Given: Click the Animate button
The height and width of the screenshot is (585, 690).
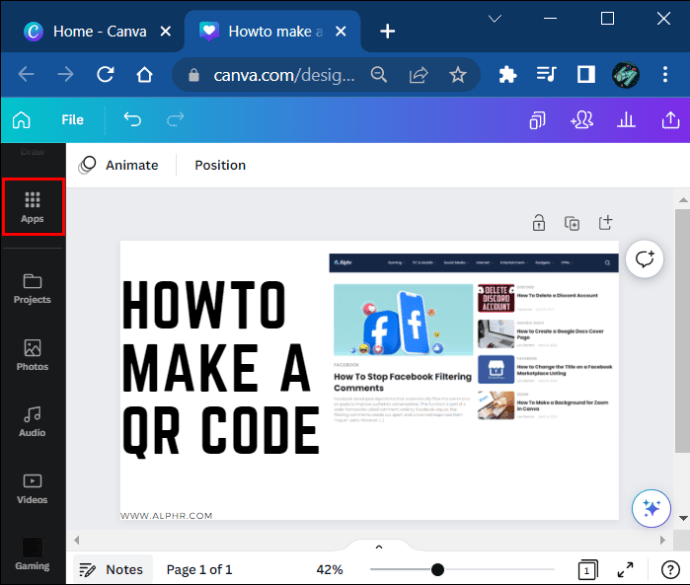Looking at the screenshot, I should point(119,165).
